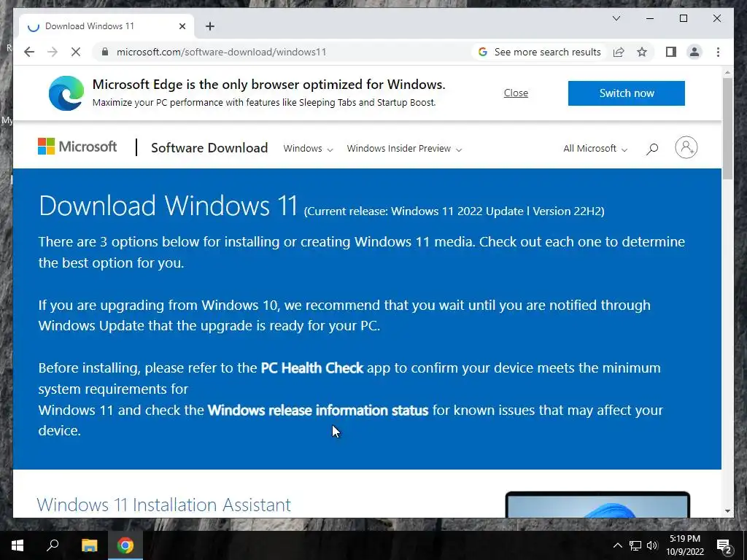This screenshot has height=560, width=747.
Task: Open the Chrome side panel
Action: pyautogui.click(x=671, y=52)
